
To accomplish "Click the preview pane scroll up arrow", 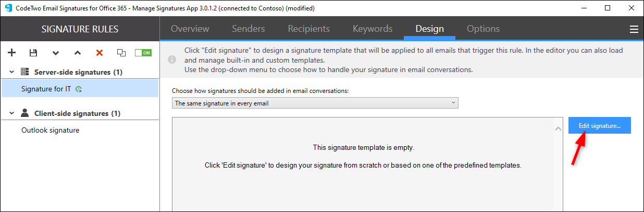I will coord(558,128).
